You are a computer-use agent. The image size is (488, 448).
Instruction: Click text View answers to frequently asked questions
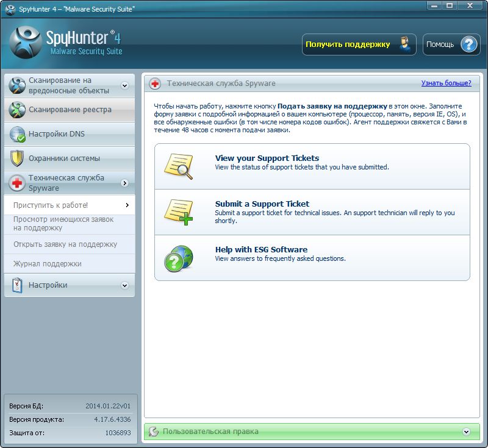280,258
